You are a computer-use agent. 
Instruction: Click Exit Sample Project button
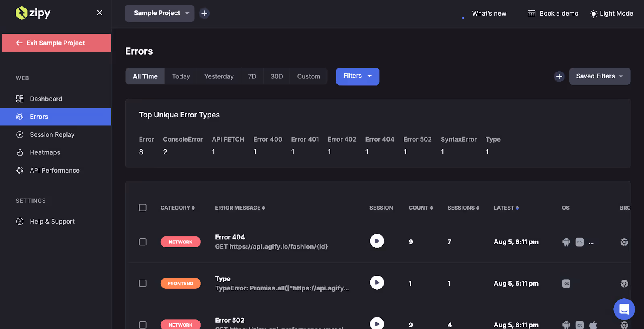pyautogui.click(x=57, y=43)
